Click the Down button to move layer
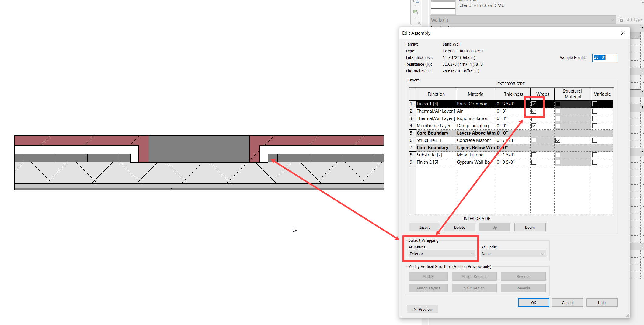The width and height of the screenshot is (644, 325). click(x=530, y=227)
